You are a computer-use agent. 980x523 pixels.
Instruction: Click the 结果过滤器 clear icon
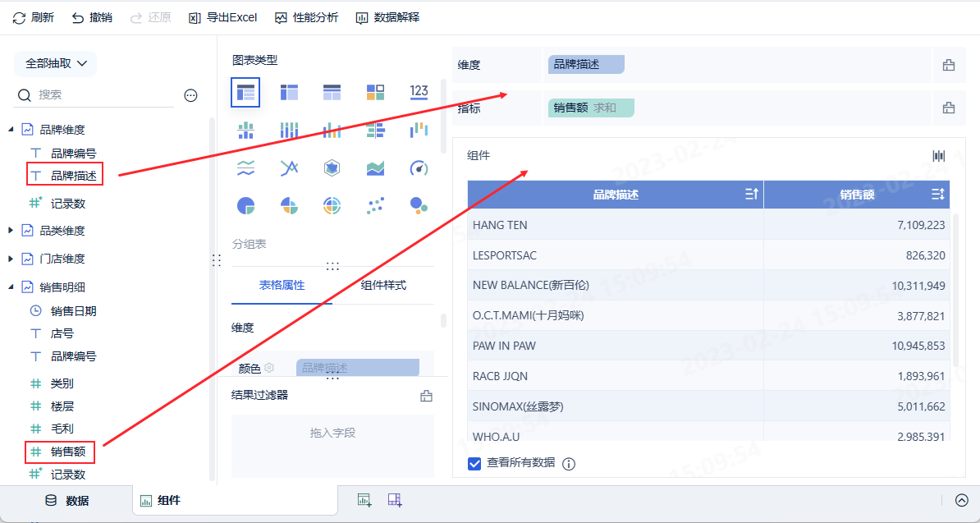coord(426,396)
